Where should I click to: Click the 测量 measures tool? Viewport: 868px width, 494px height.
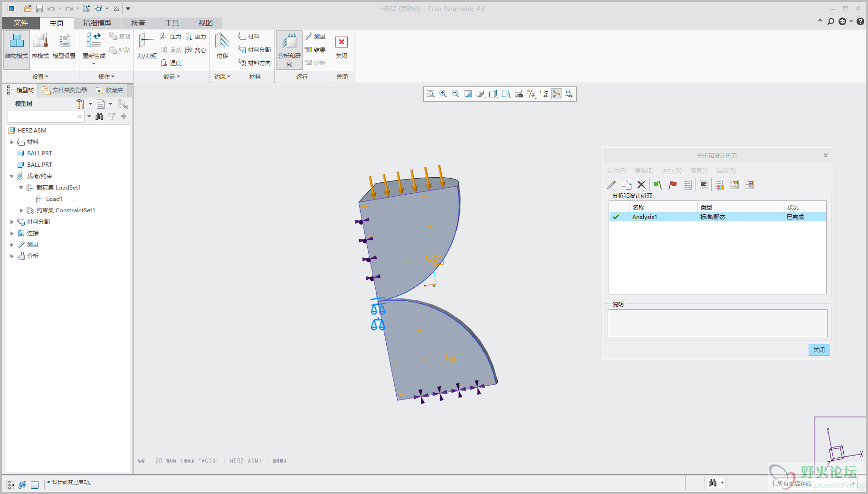tap(315, 37)
